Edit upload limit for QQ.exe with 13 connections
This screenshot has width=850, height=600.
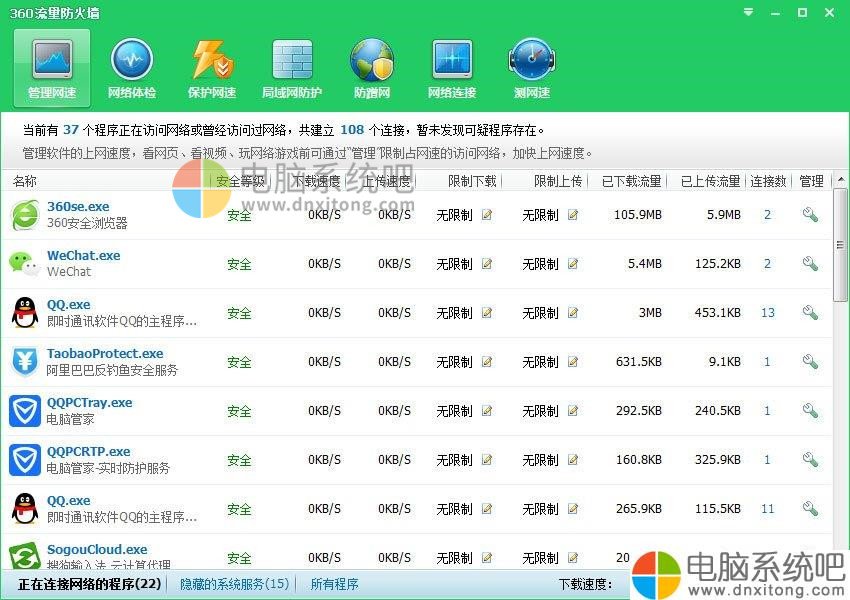click(573, 313)
